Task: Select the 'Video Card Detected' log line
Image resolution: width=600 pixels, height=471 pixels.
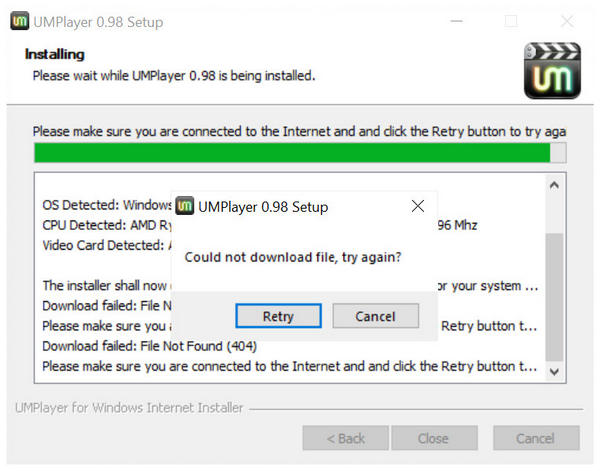Action: (107, 245)
